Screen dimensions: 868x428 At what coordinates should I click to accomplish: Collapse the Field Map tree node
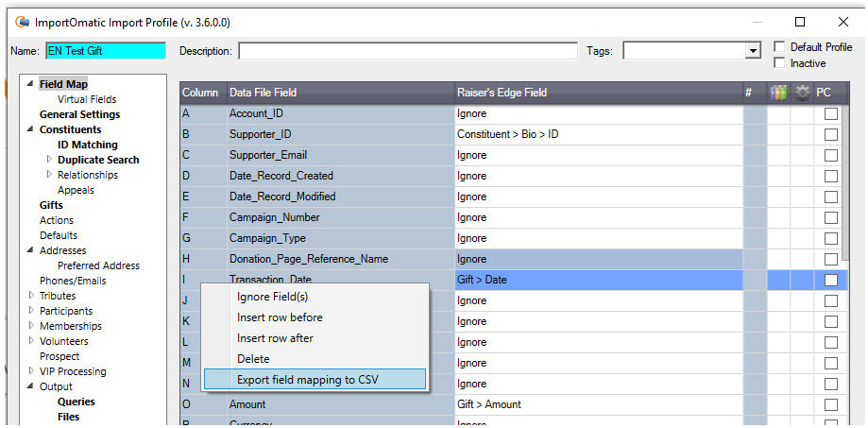pos(30,83)
